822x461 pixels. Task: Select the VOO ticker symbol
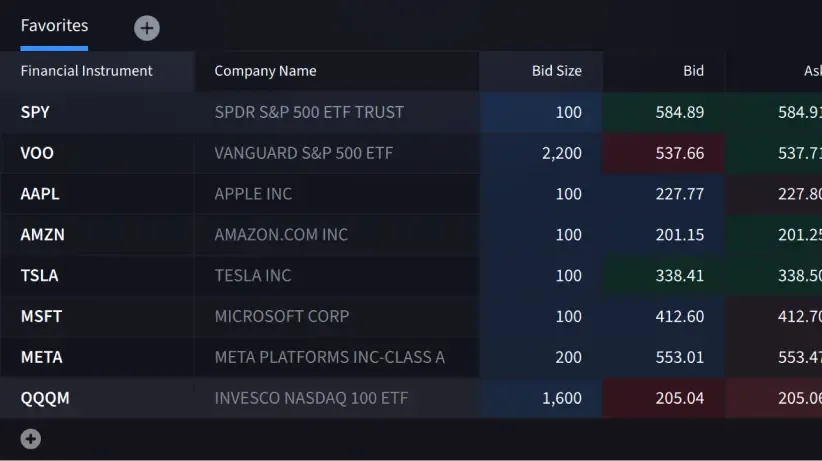coord(37,153)
